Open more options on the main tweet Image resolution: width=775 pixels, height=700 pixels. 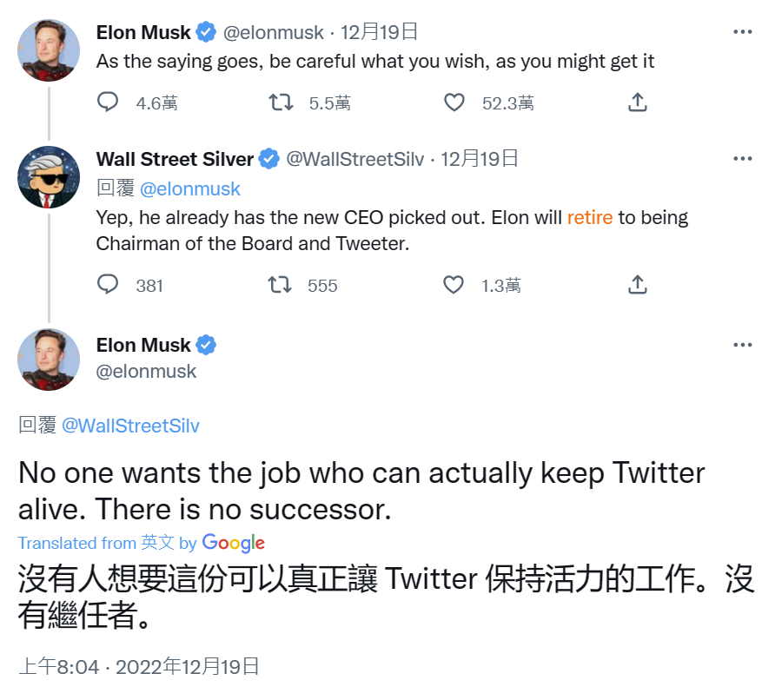[x=742, y=345]
